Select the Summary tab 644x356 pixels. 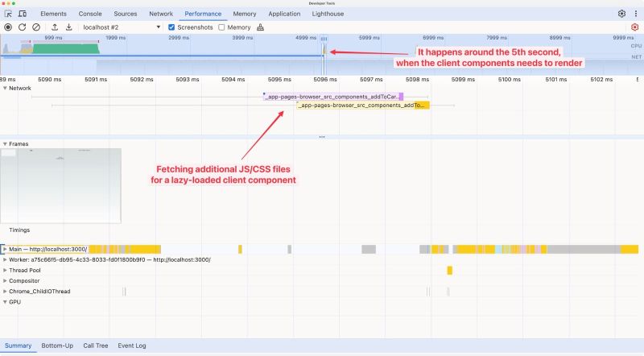click(x=18, y=346)
